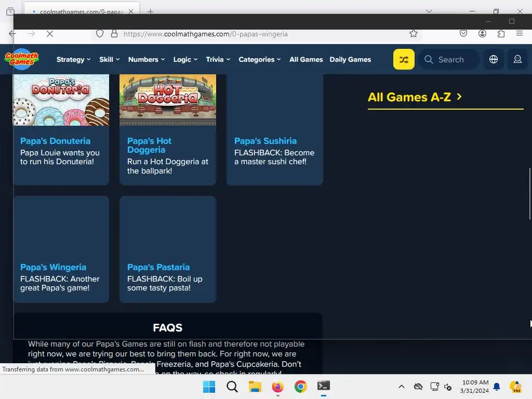
Task: Click the list all tabs chevron
Action: (429, 11)
